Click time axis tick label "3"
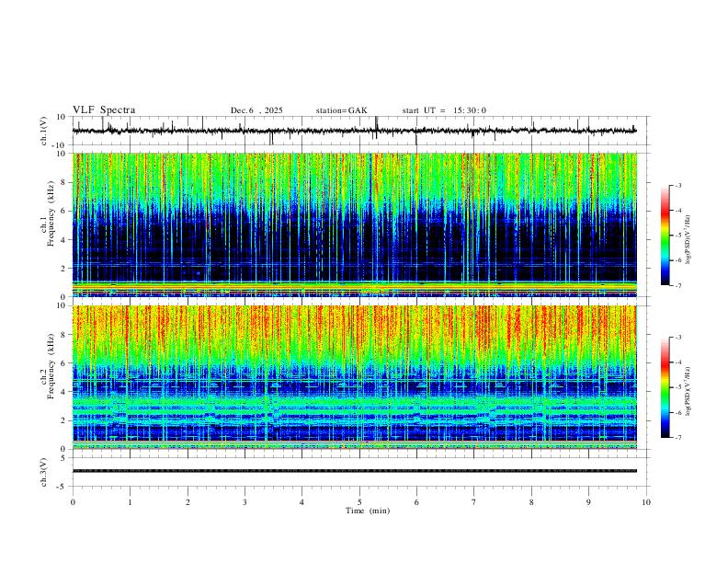This screenshot has height=563, width=728. click(x=245, y=502)
